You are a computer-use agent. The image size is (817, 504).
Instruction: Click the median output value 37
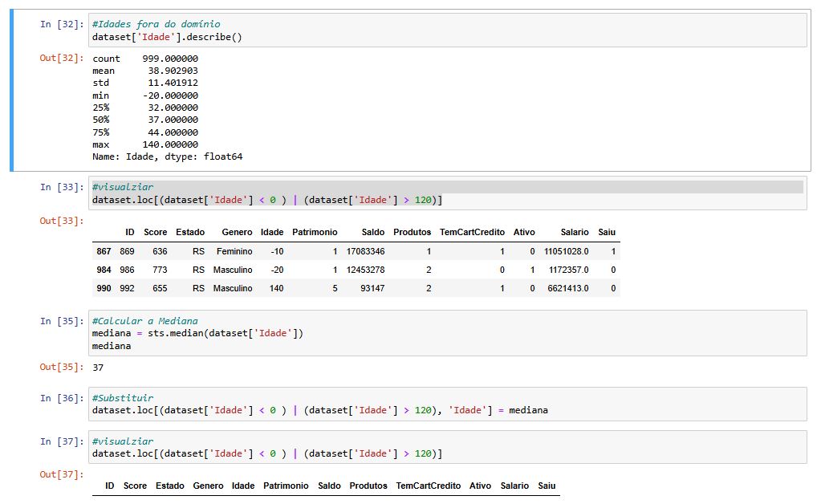tap(99, 368)
